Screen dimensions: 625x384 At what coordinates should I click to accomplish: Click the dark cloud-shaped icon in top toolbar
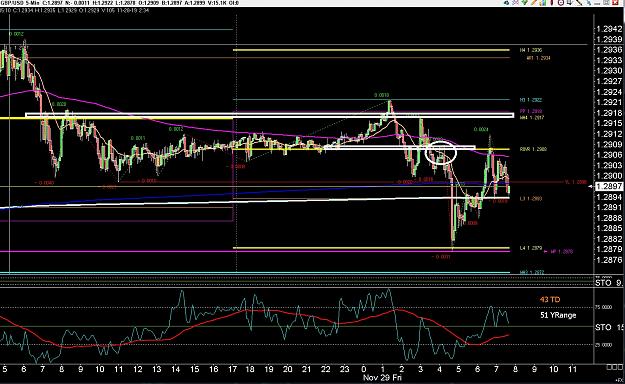pyautogui.click(x=507, y=3)
